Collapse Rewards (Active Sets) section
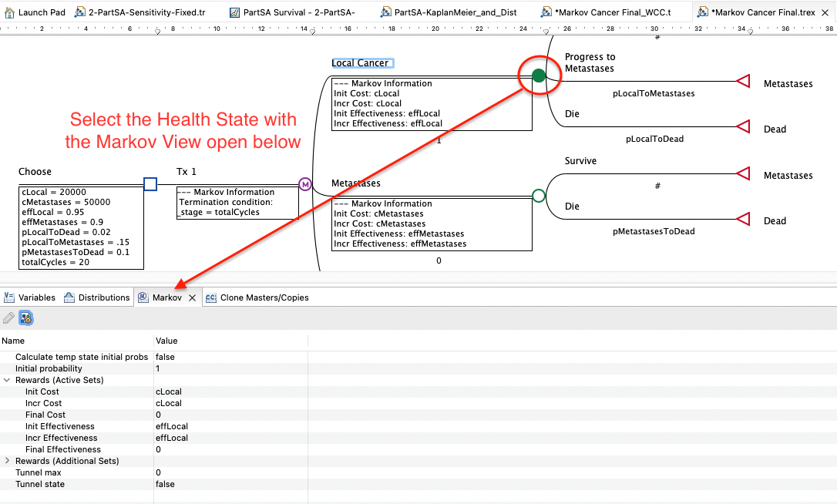The width and height of the screenshot is (837, 504). 8,380
